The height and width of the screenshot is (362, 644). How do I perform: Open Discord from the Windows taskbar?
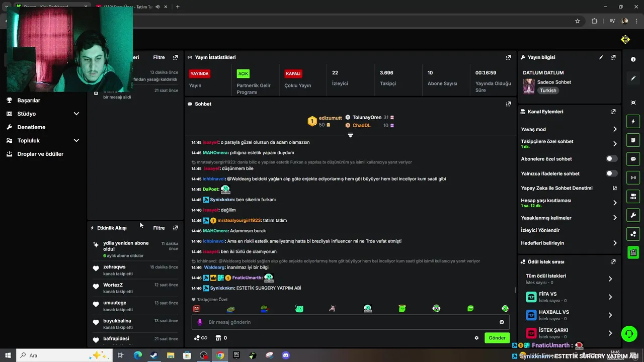coord(286,355)
